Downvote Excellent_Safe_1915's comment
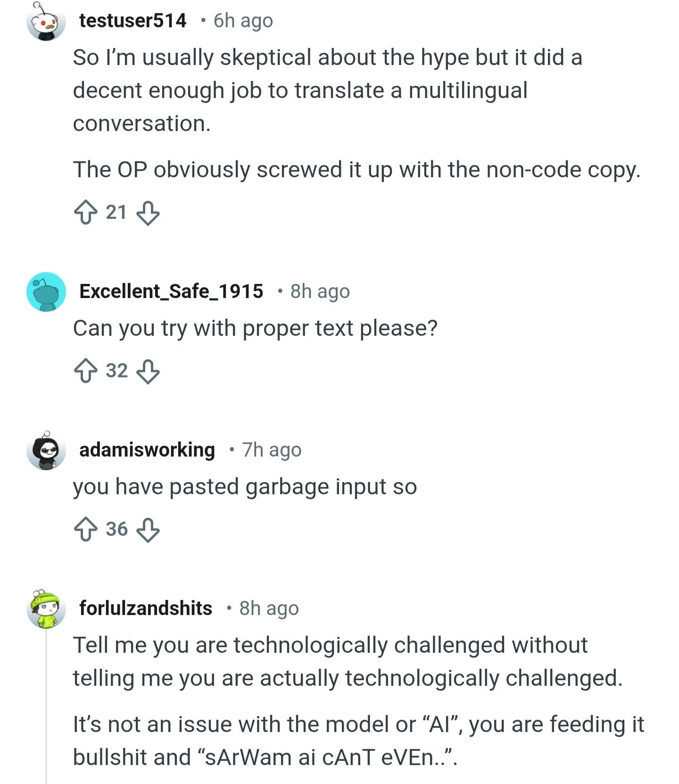 click(148, 371)
